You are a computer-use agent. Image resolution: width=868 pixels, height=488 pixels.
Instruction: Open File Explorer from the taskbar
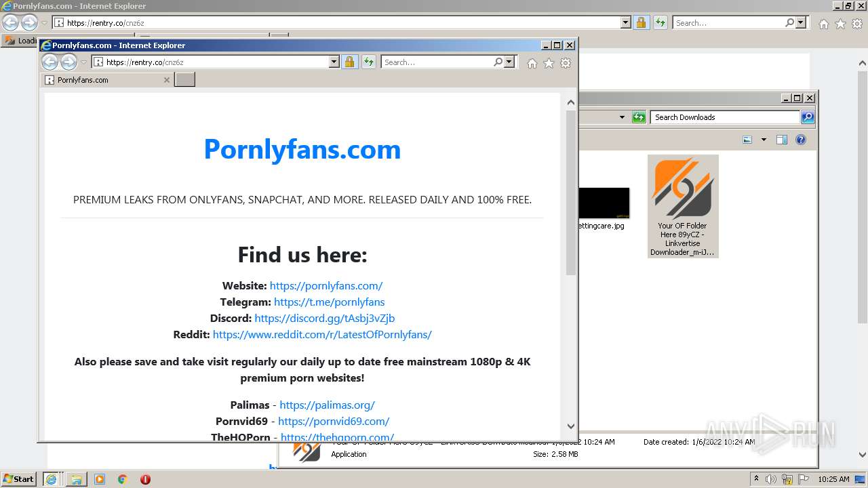tap(76, 479)
